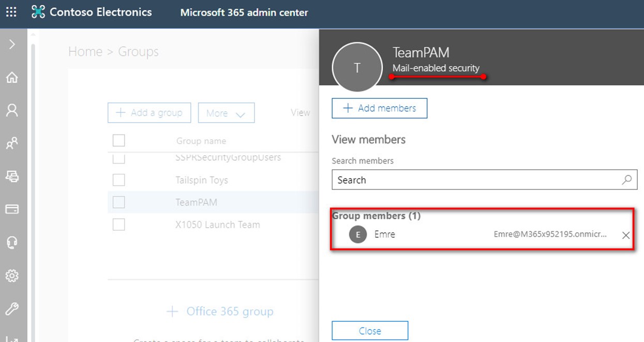Open the Setup wrench icon

pos(12,309)
